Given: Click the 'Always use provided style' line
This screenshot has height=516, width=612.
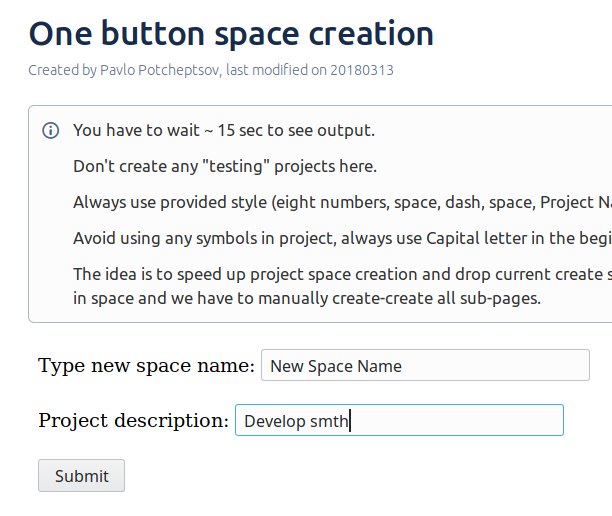Looking at the screenshot, I should click(342, 202).
